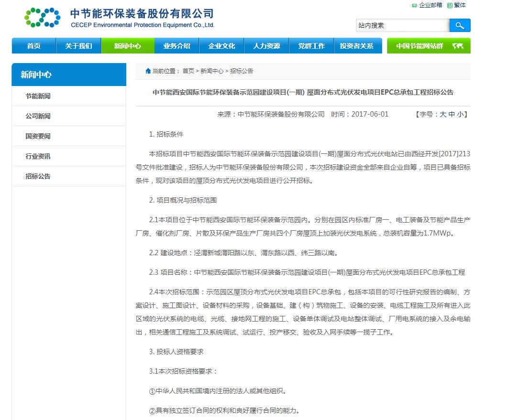
Task: Click English name CECEP Environmental Protection Equipment
Action: pyautogui.click(x=143, y=25)
